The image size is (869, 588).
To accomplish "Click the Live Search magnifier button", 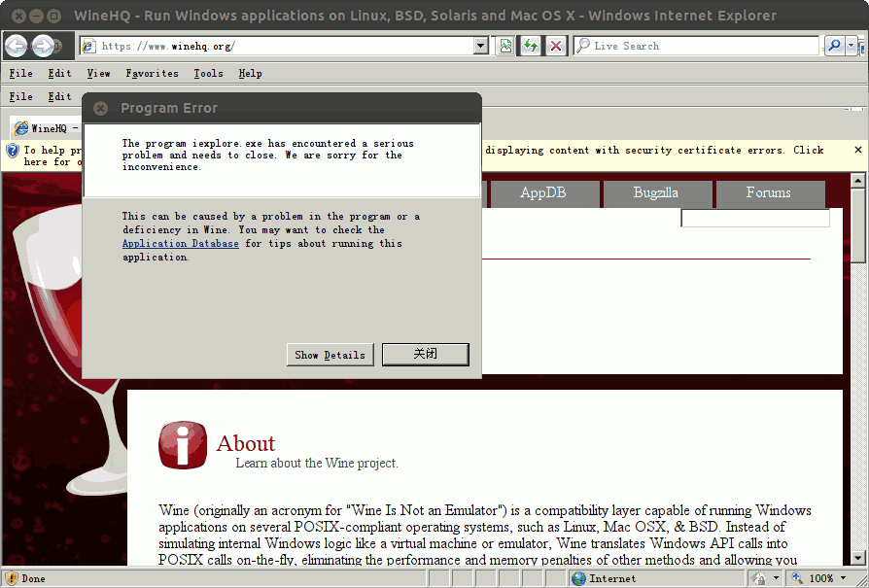I will (x=834, y=46).
